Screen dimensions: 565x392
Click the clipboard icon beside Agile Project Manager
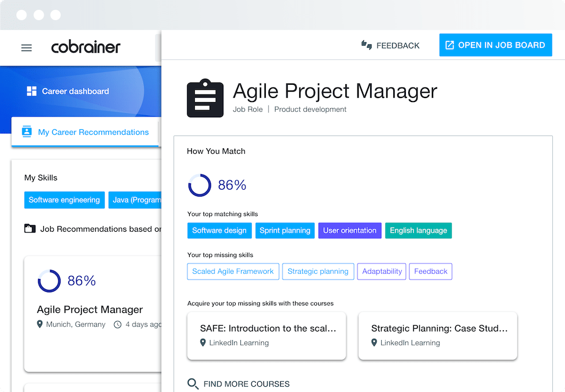pos(205,98)
